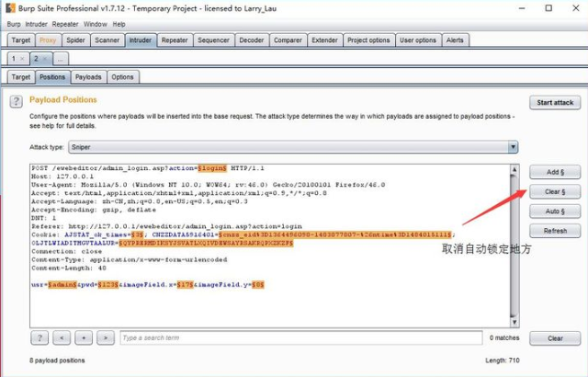Switch to the Proxy tab
This screenshot has height=377, width=588.
[x=48, y=40]
